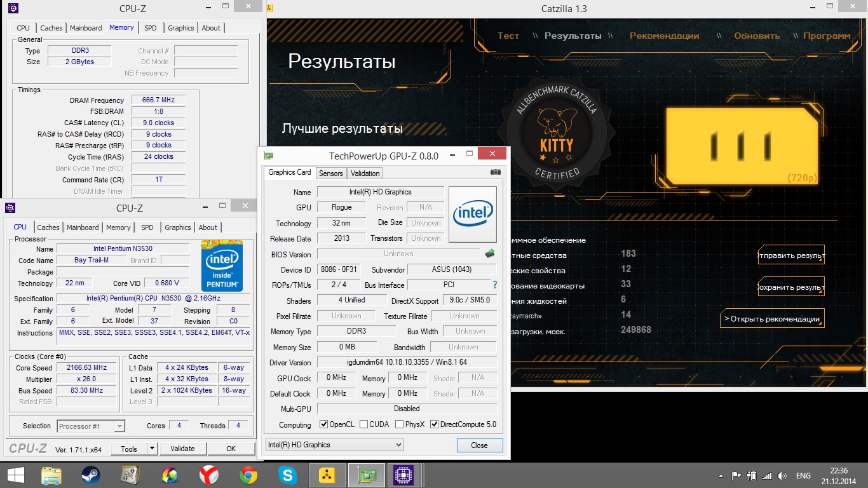Click the Intel logo in GPU-Z

coord(473,214)
